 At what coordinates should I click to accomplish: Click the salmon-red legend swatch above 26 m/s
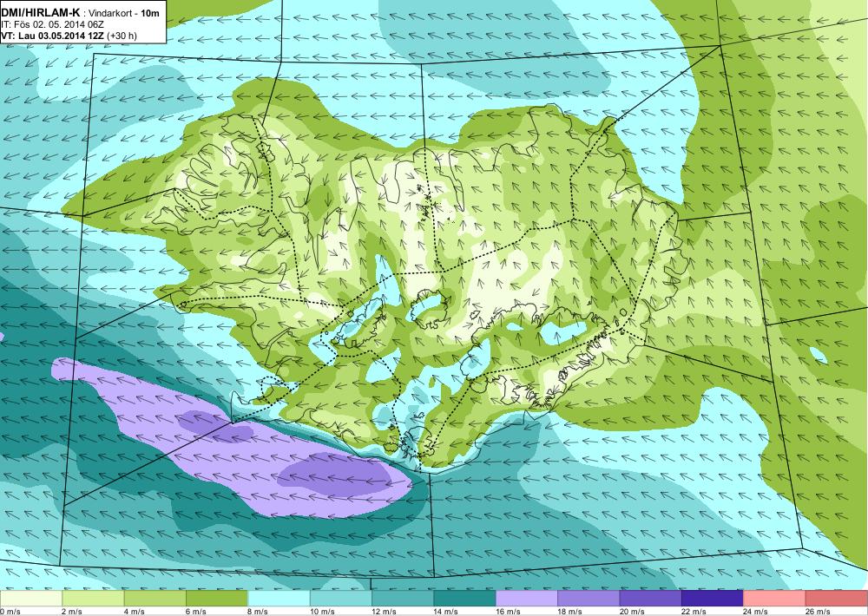[837, 599]
